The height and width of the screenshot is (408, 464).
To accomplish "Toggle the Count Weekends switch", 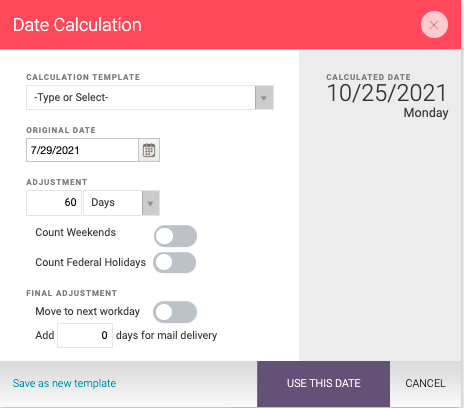I will [175, 236].
